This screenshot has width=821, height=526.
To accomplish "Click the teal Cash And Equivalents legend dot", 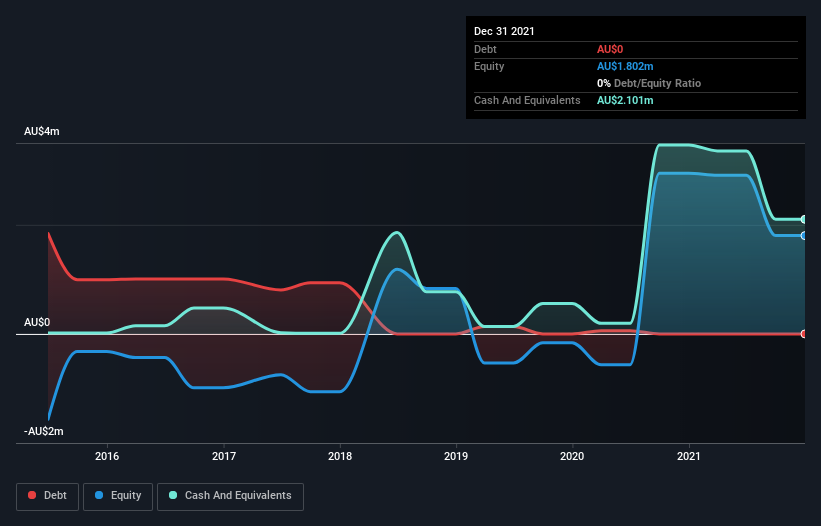I will tap(173, 495).
